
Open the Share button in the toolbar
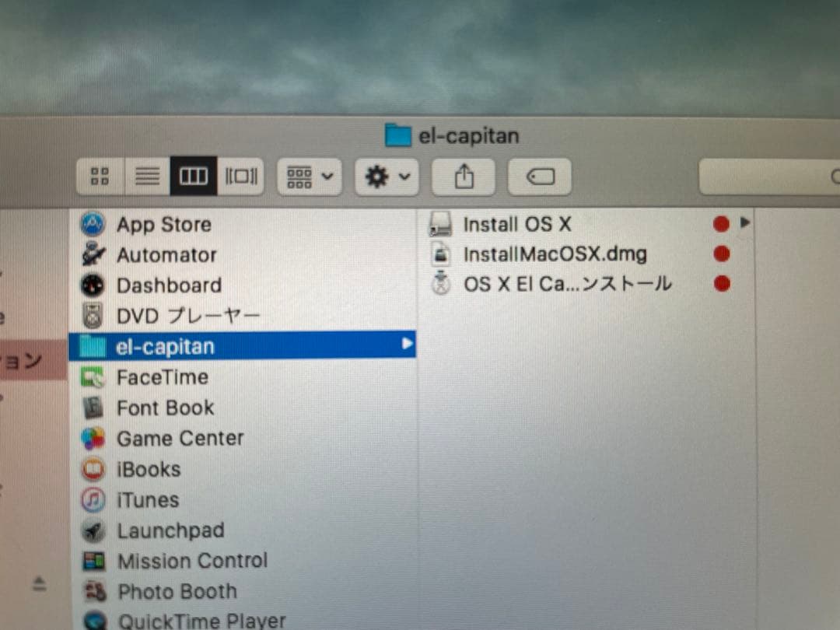tap(464, 176)
